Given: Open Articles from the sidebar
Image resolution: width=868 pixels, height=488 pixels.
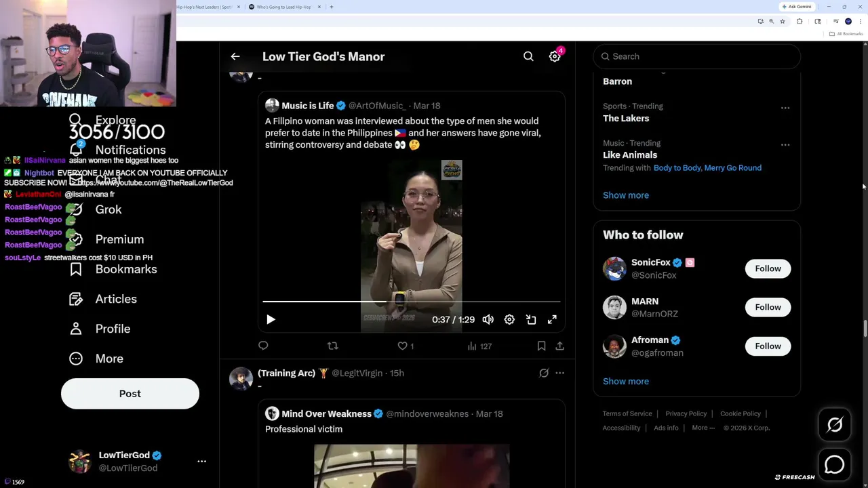Looking at the screenshot, I should 103,299.
